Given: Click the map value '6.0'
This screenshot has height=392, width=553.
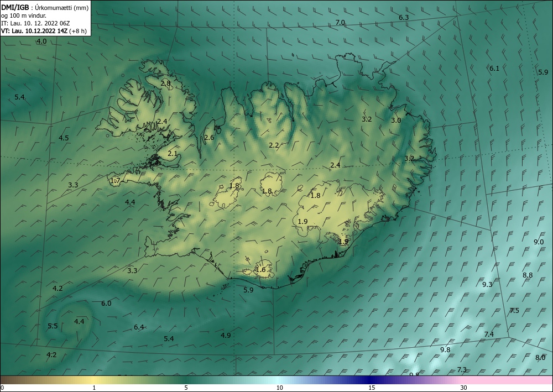Looking at the screenshot, I should (106, 303).
